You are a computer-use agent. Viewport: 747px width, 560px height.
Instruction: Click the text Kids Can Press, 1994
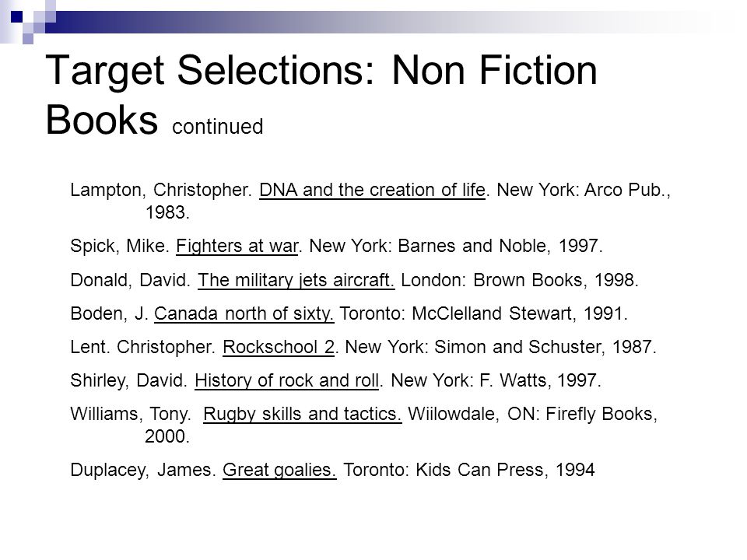pos(505,470)
